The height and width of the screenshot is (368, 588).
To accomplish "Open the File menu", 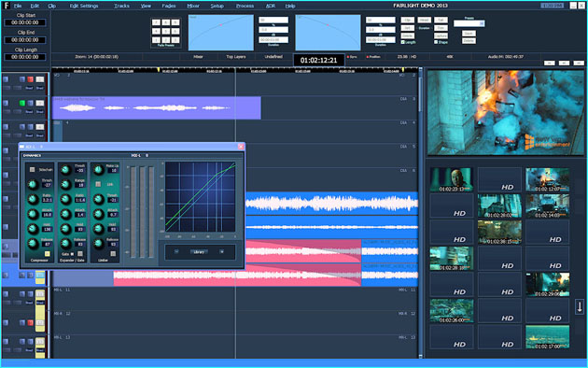I will click(x=18, y=6).
